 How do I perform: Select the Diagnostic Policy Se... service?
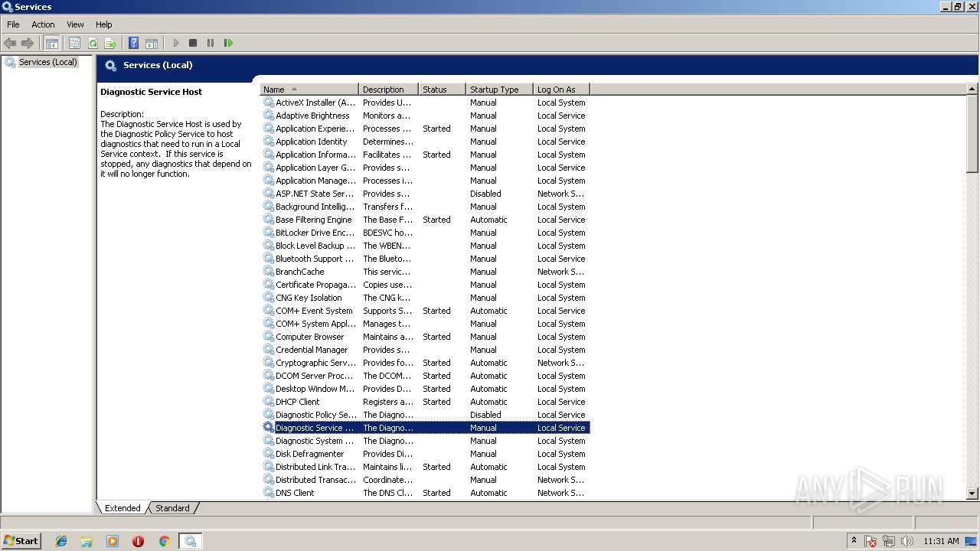(x=425, y=415)
